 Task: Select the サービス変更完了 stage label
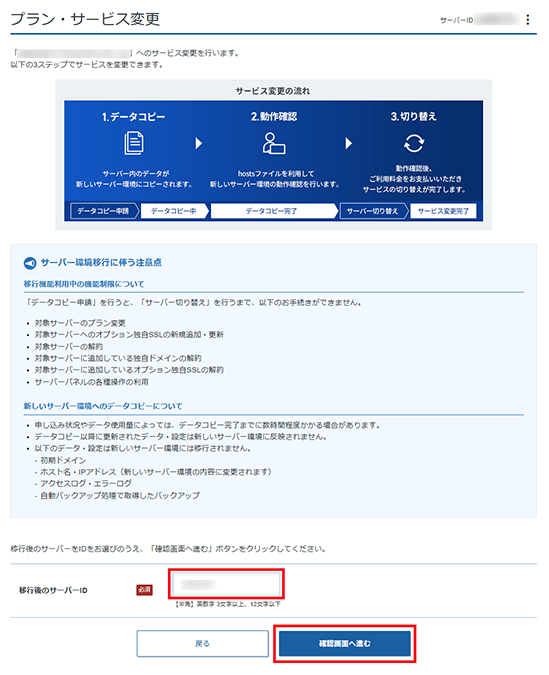444,211
